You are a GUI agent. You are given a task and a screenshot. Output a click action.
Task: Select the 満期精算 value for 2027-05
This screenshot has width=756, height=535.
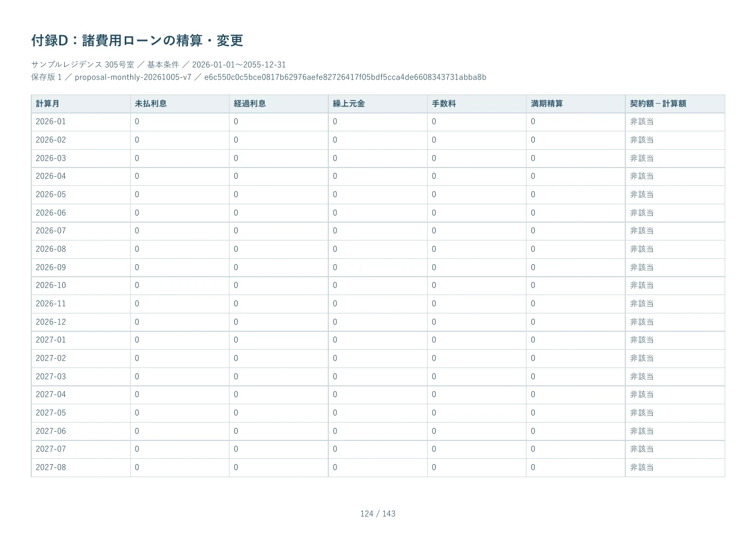click(x=576, y=413)
